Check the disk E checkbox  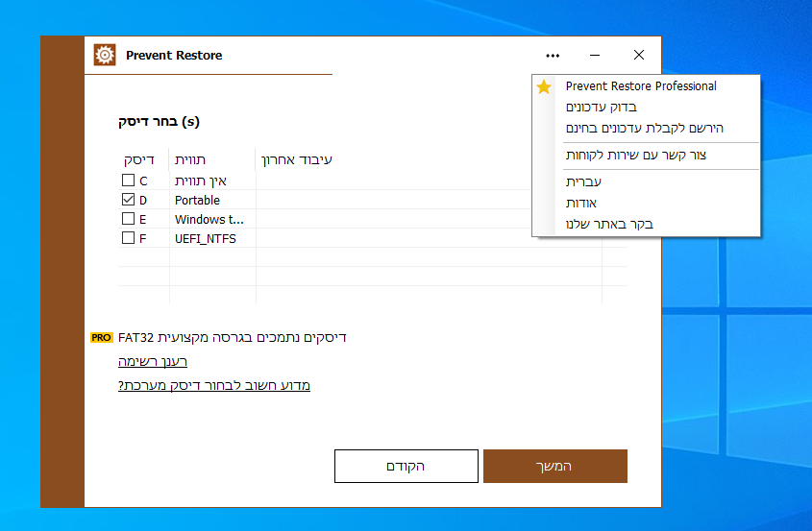pos(128,218)
